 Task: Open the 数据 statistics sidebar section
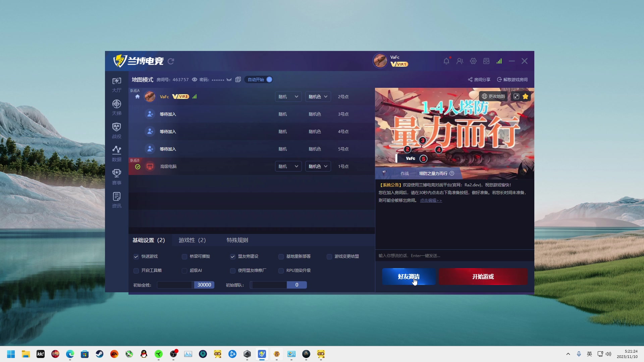(117, 154)
